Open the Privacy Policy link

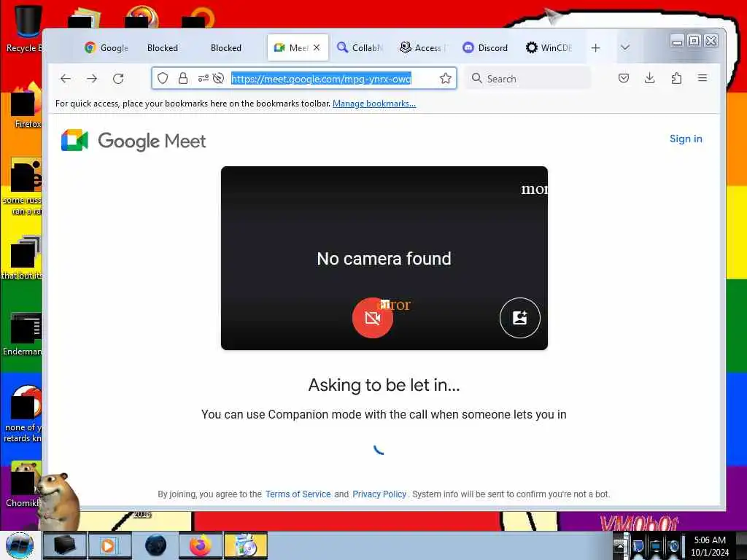pos(379,494)
